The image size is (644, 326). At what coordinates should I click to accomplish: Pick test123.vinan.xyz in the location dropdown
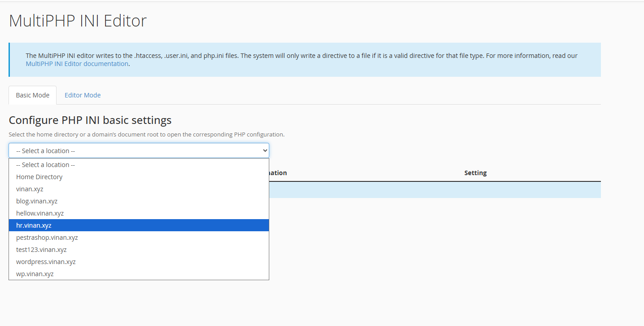coord(41,249)
